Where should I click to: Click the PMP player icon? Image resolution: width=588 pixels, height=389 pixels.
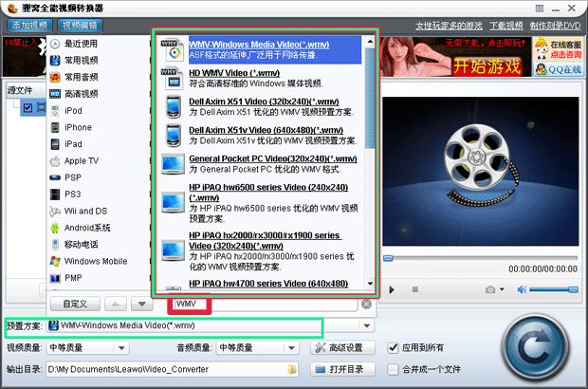point(55,278)
